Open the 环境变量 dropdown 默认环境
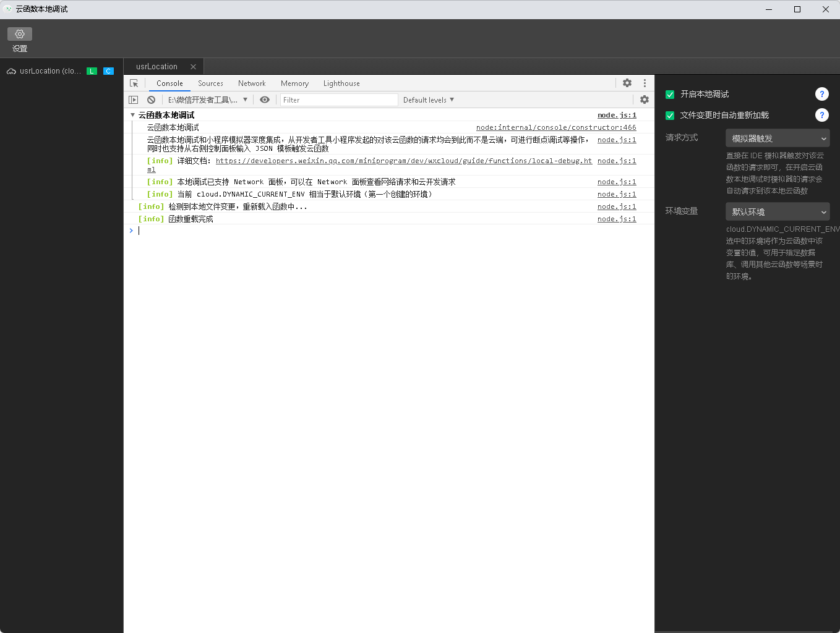The image size is (840, 633). (778, 211)
